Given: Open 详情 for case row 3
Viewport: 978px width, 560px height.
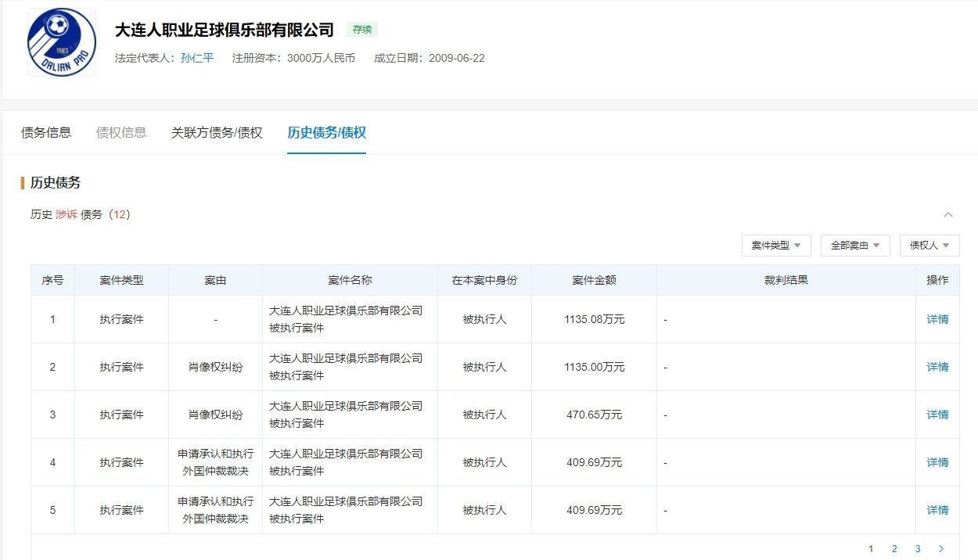Looking at the screenshot, I should 937,415.
